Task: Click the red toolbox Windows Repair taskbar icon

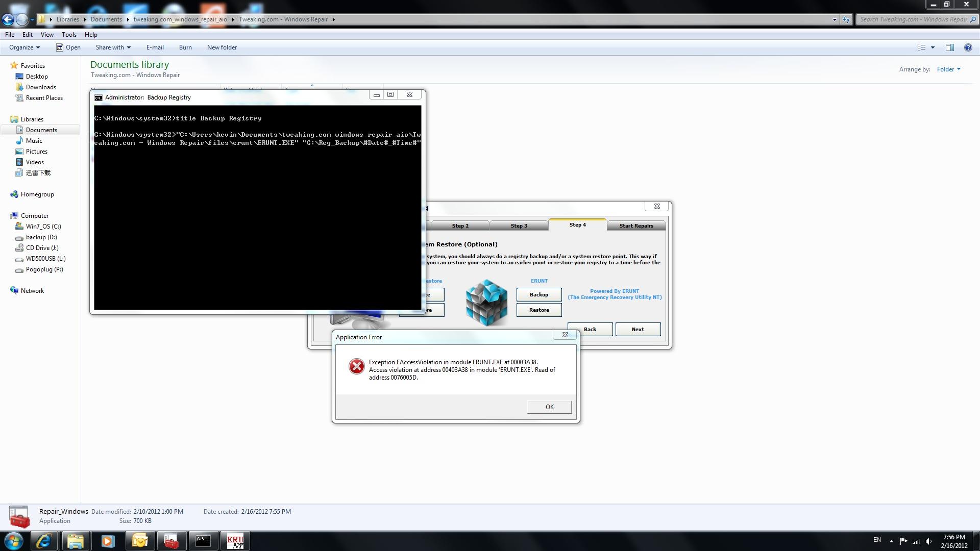Action: pyautogui.click(x=171, y=541)
